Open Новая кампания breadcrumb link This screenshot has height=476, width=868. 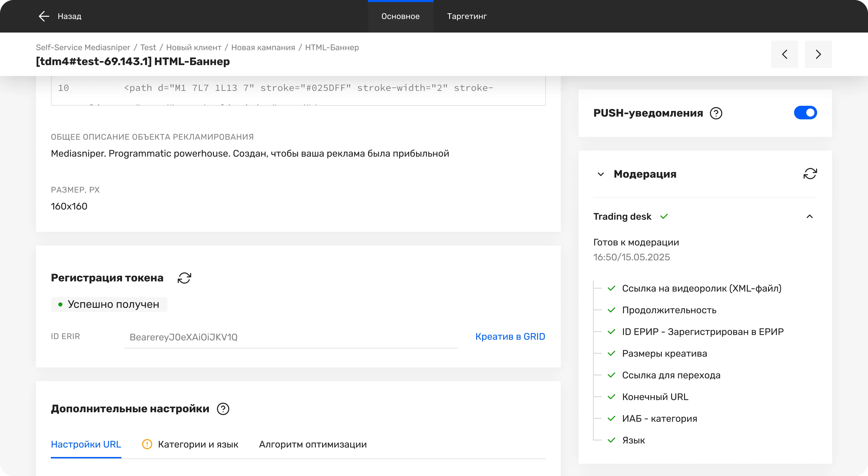pyautogui.click(x=263, y=47)
